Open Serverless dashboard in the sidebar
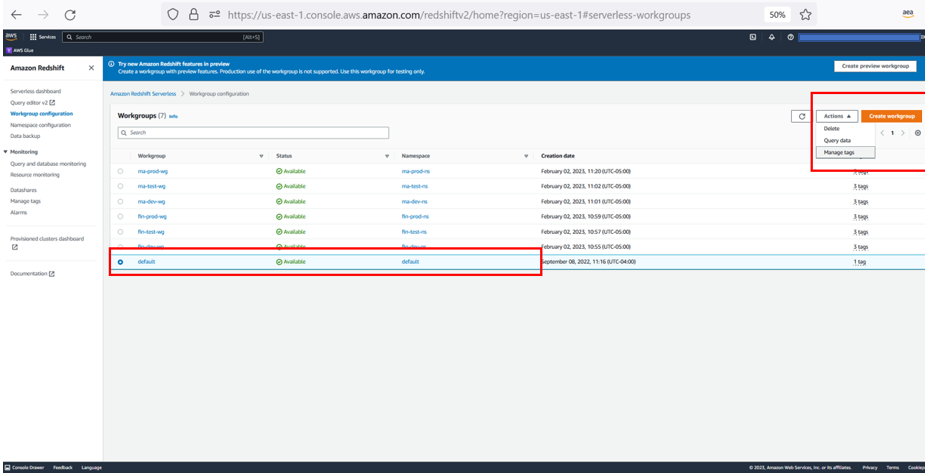The height and width of the screenshot is (475, 928). (x=36, y=91)
